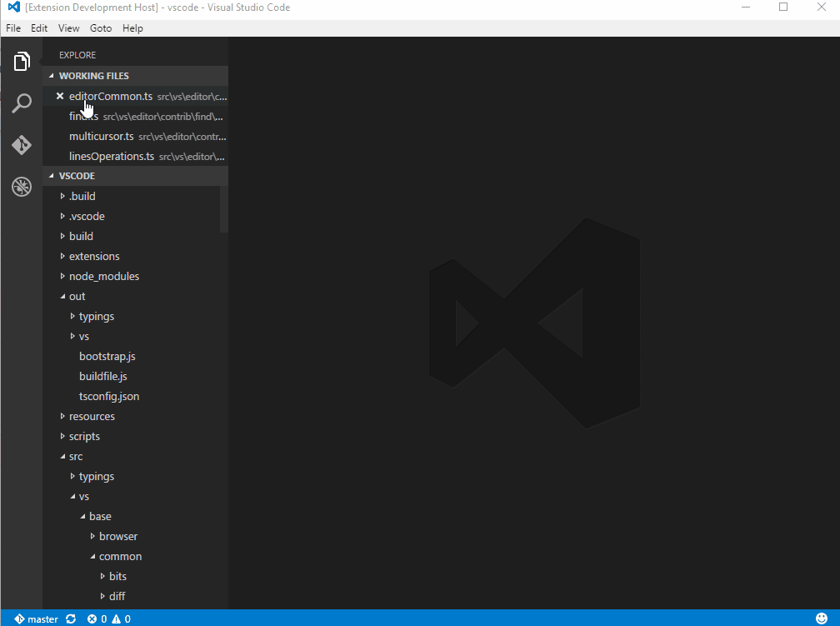Image resolution: width=840 pixels, height=626 pixels.
Task: Open buildfile.js file
Action: 102,376
